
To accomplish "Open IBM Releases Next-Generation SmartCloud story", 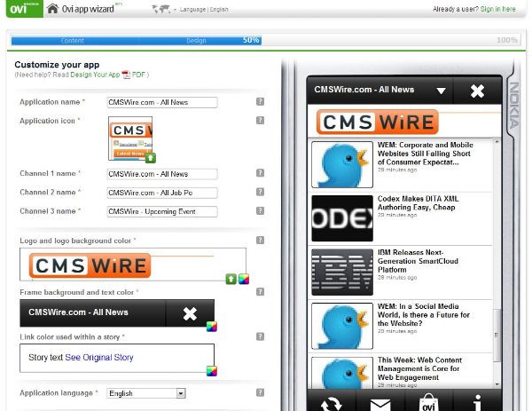I will click(x=418, y=261).
